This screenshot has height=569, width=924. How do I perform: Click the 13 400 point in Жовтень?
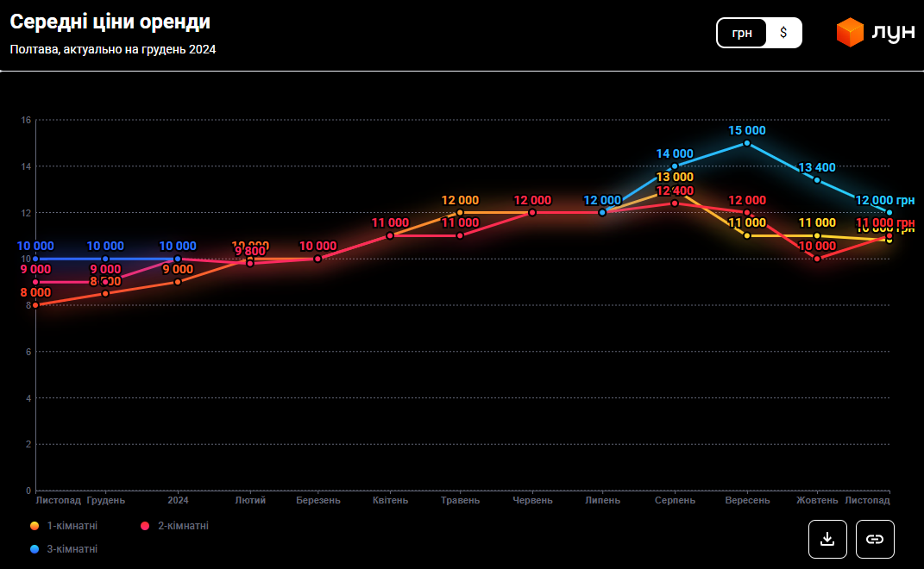817,179
